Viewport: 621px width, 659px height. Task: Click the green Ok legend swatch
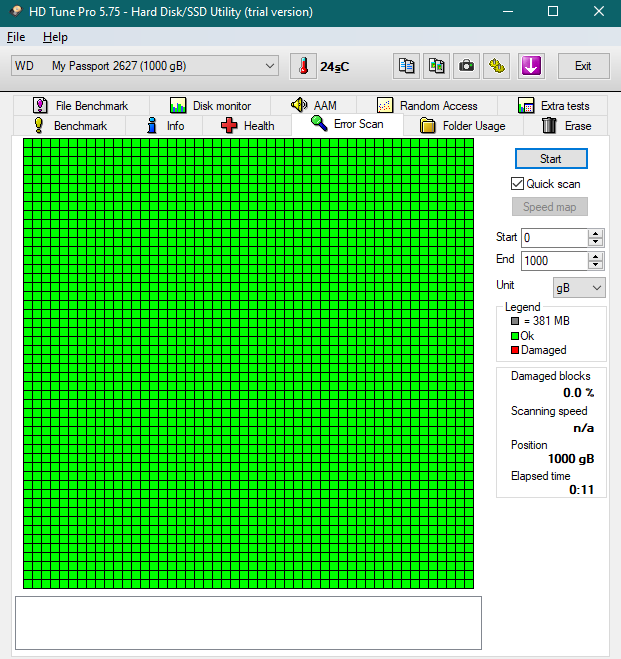click(515, 336)
